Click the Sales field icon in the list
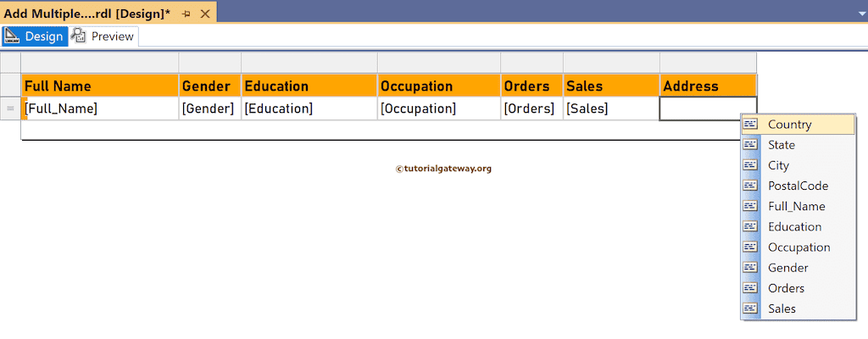 [x=750, y=308]
